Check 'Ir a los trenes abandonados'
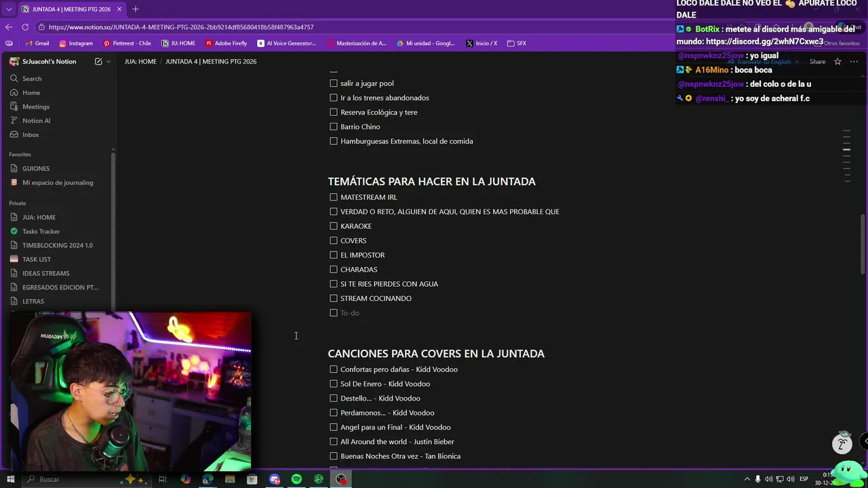This screenshot has width=868, height=488. [334, 98]
